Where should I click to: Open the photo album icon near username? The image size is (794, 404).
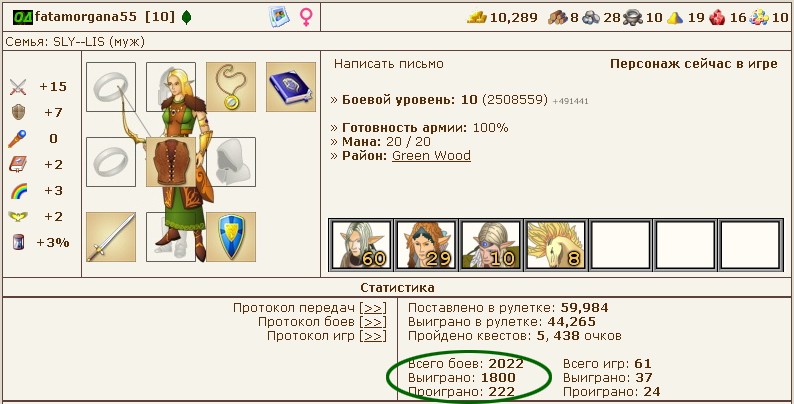pyautogui.click(x=279, y=17)
